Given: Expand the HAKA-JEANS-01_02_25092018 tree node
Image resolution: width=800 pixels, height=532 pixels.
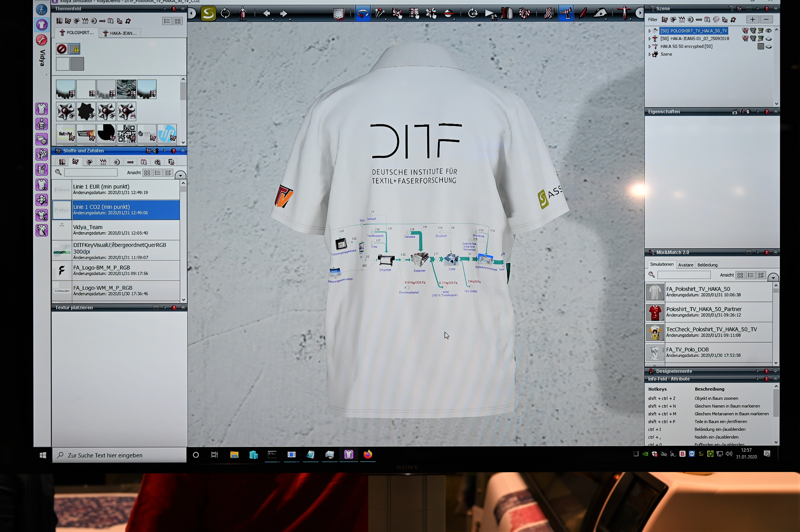Looking at the screenshot, I should pos(650,39).
